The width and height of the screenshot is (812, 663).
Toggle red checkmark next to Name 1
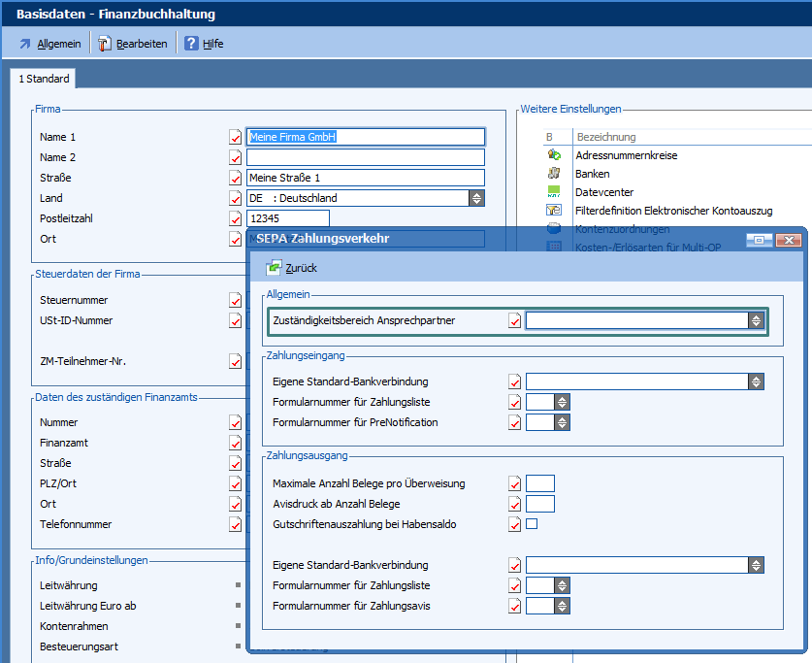tap(235, 137)
